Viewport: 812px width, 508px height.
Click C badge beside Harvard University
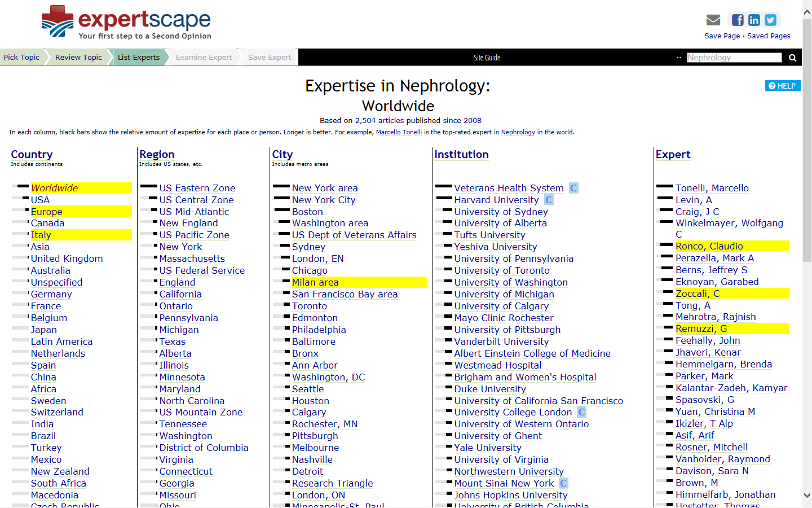point(549,200)
